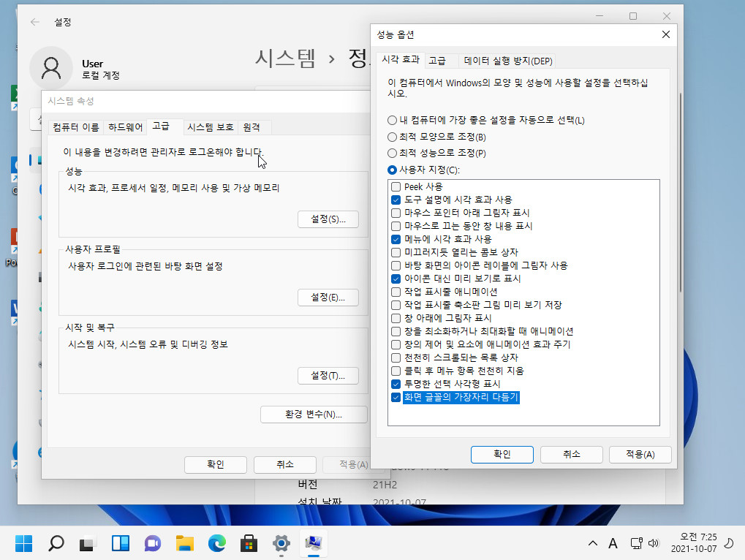
Task: Click the volume speaker tray icon
Action: click(x=654, y=543)
